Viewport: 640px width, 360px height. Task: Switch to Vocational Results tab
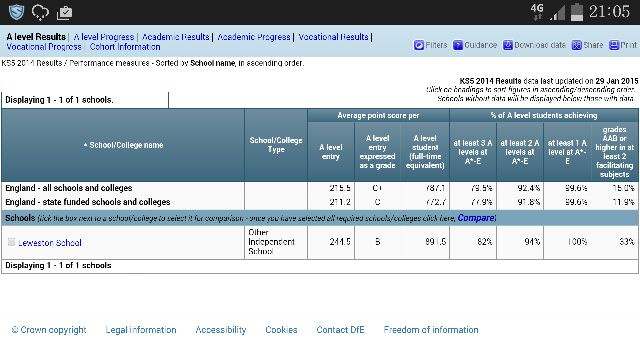333,37
